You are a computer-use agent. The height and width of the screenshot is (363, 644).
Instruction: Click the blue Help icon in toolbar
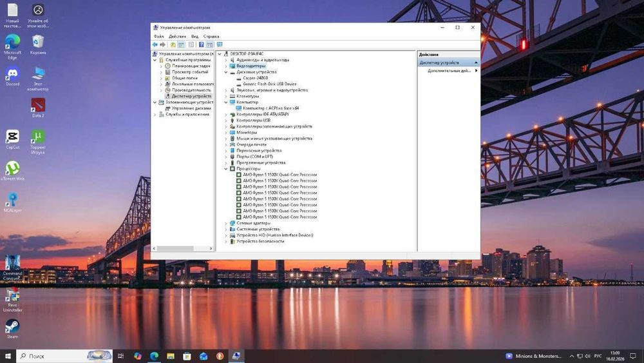click(x=201, y=45)
